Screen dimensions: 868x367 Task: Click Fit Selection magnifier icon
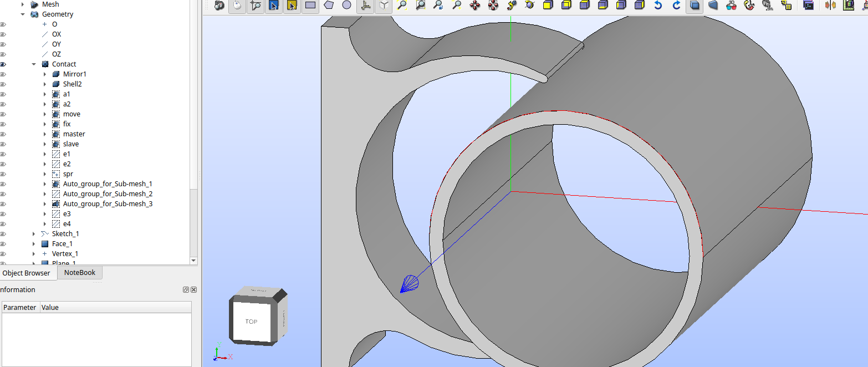(438, 6)
